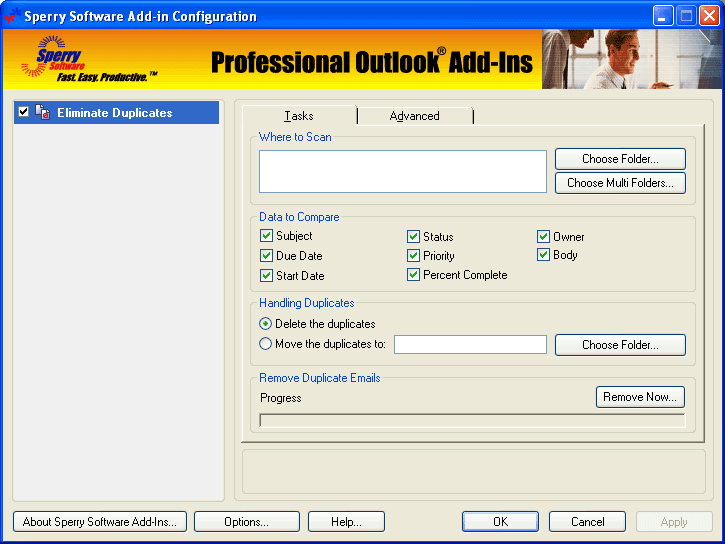Click the Remove Duplicate Emails group label
The height and width of the screenshot is (544, 725).
click(319, 378)
